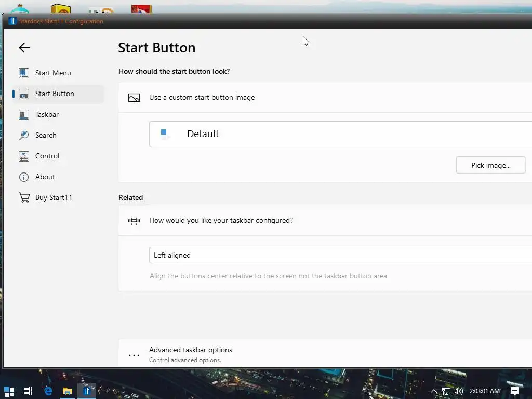The height and width of the screenshot is (399, 532).
Task: Click 'How should the start button look?' heading
Action: click(x=174, y=71)
